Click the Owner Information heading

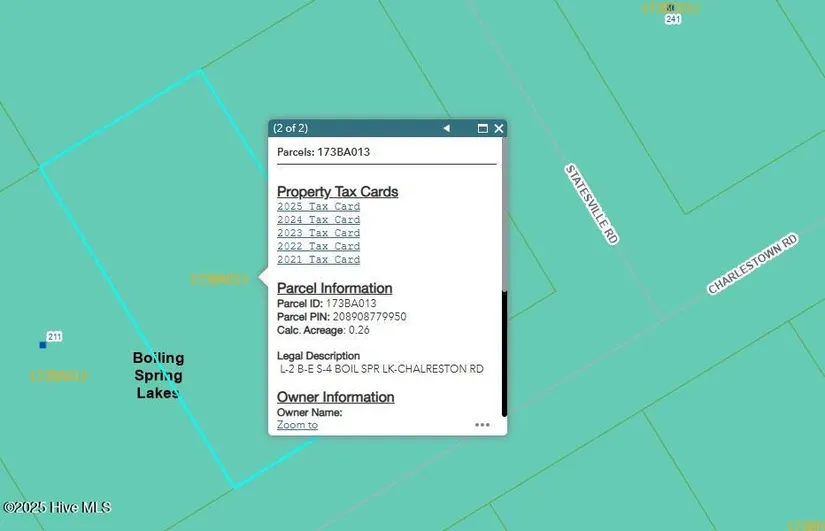pyautogui.click(x=336, y=397)
